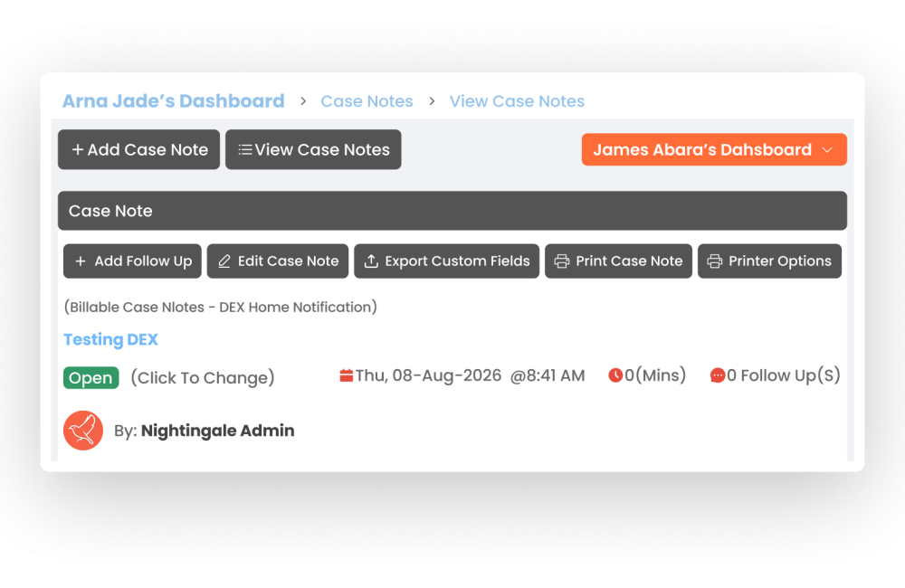Screen dimensions: 905x588
Task: Click the printer icon on Printer Options
Action: coord(713,261)
